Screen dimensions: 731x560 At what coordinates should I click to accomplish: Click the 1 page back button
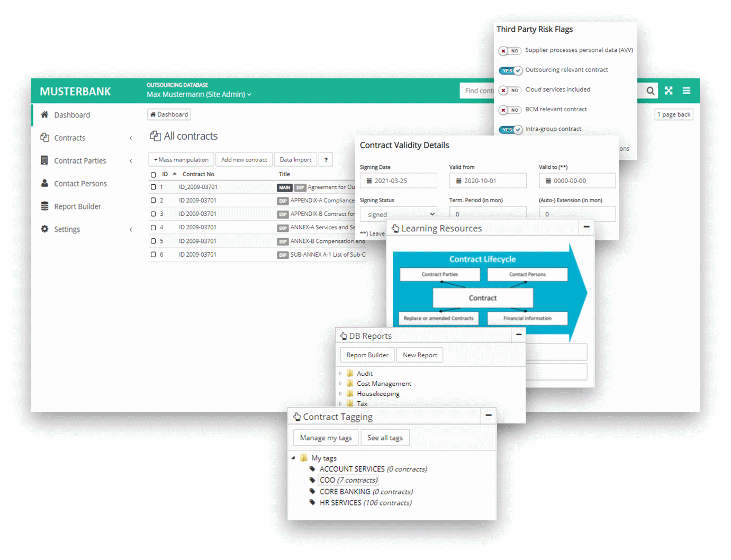[674, 114]
